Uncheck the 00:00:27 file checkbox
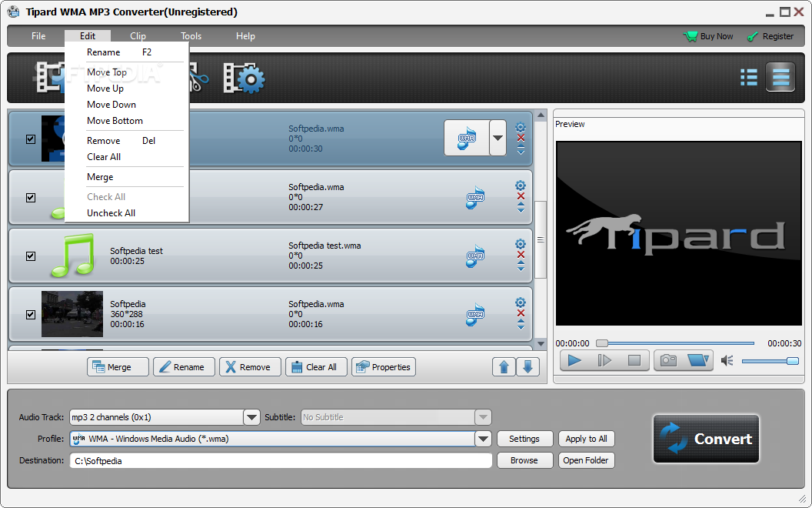Viewport: 812px width, 508px height. click(x=31, y=198)
